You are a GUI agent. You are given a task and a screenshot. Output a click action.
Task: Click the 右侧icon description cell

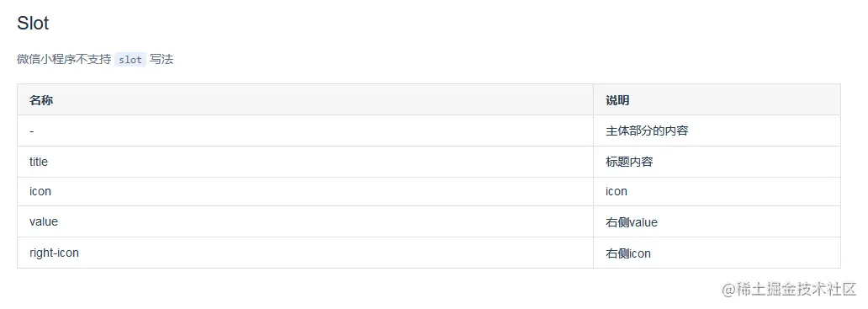pos(717,253)
